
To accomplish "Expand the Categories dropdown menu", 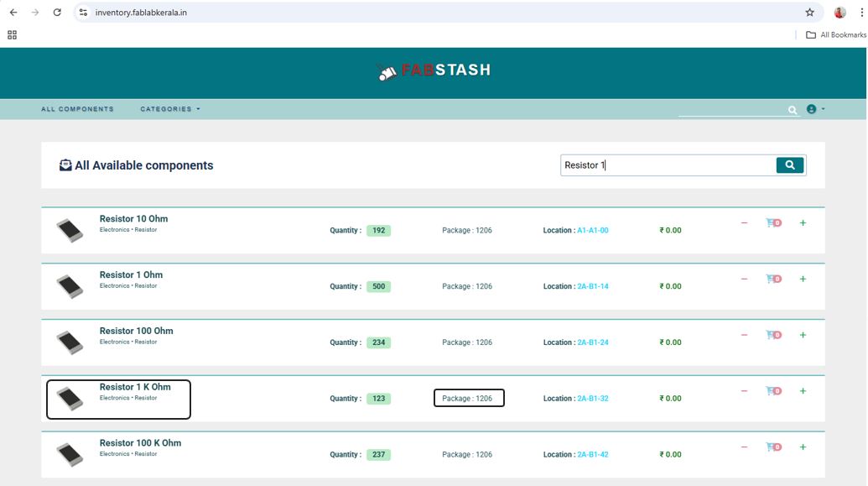I will (170, 109).
